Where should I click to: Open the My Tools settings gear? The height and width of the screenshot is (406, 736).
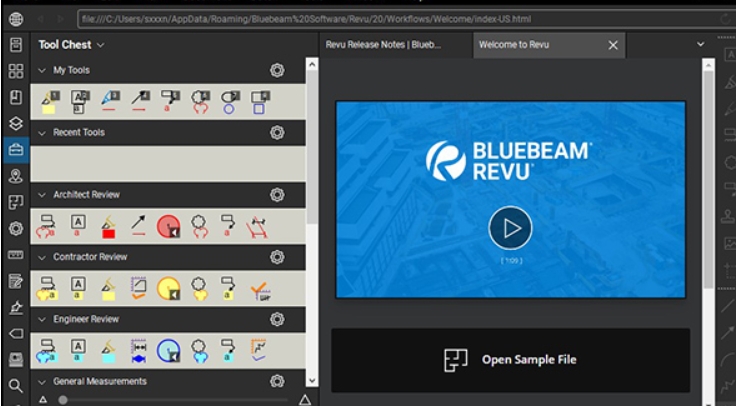coord(277,70)
